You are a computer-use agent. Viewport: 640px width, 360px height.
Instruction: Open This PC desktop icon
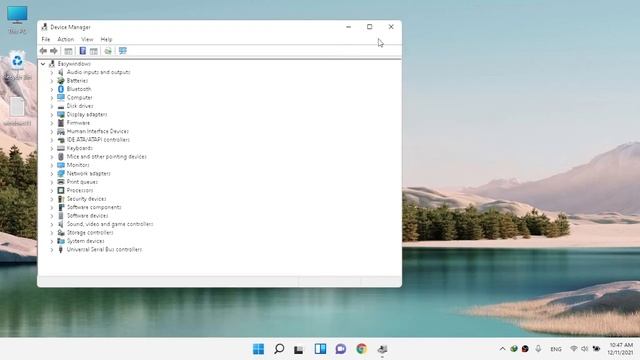(17, 20)
